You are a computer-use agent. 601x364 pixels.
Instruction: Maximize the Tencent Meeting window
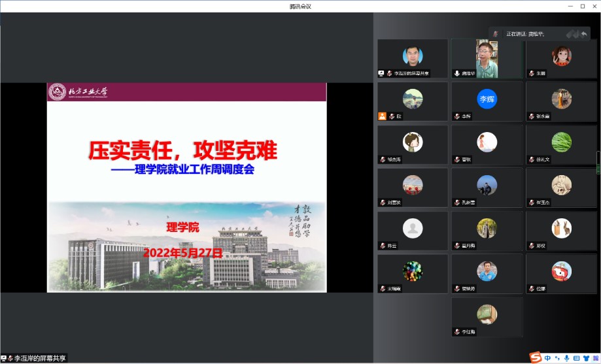coord(582,6)
